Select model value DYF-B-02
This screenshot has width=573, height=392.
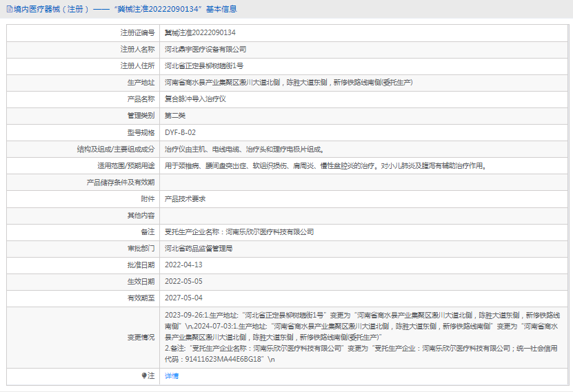tap(180, 132)
